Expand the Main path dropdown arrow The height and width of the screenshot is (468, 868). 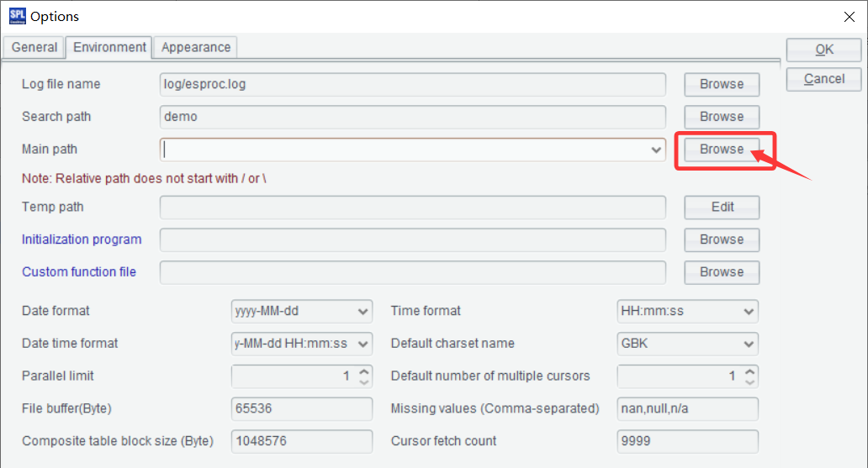[x=656, y=150]
